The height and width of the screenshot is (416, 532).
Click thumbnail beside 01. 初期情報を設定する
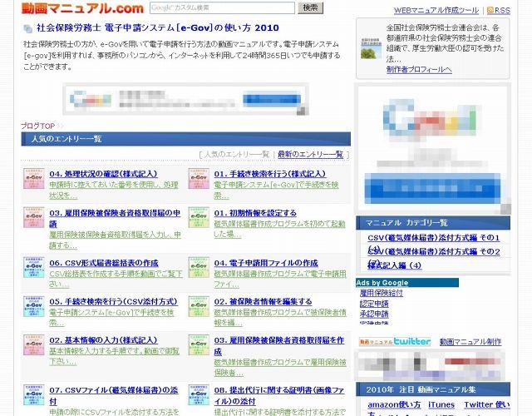click(199, 217)
